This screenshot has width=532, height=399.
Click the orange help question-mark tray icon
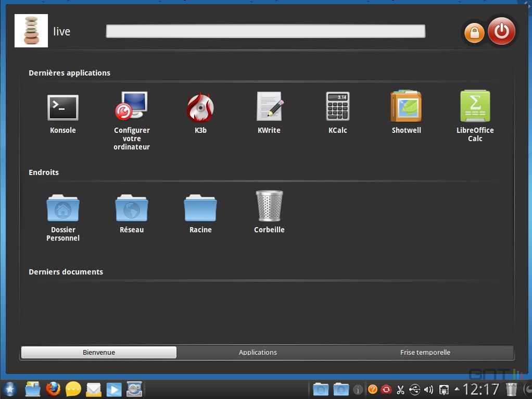(x=373, y=389)
